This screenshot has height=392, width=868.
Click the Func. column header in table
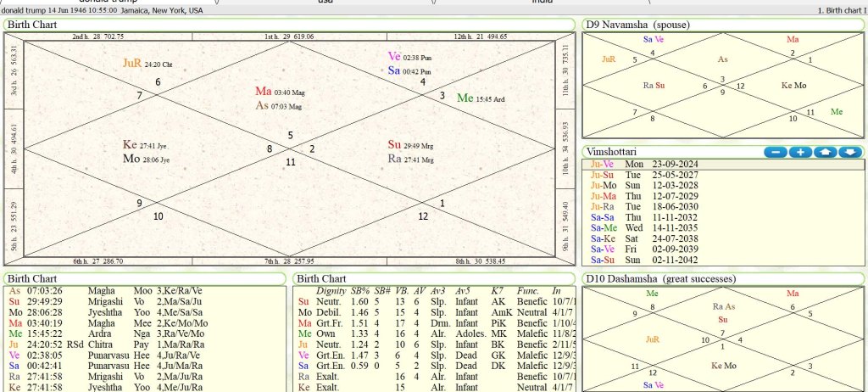526,290
